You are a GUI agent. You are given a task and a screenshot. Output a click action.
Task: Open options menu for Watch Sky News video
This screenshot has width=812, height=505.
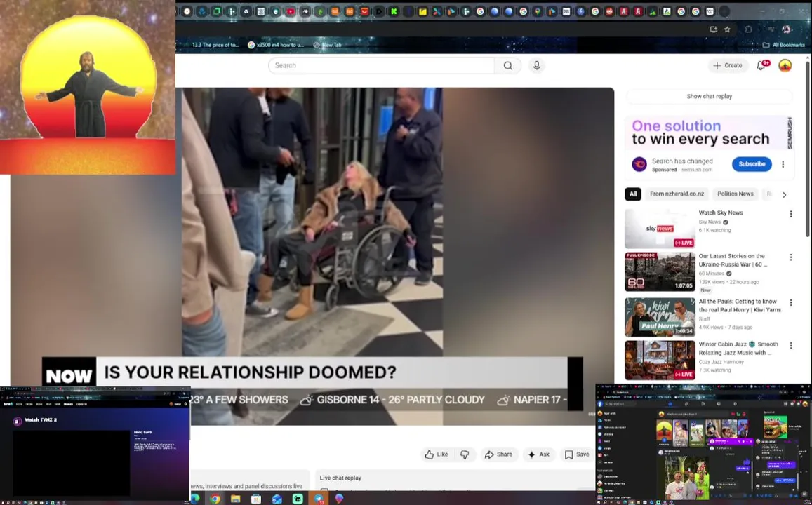pos(790,214)
